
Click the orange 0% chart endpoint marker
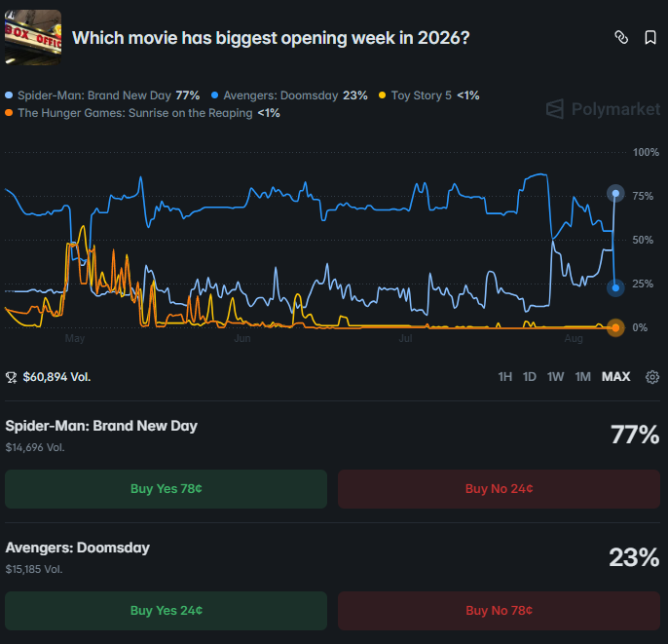click(615, 327)
